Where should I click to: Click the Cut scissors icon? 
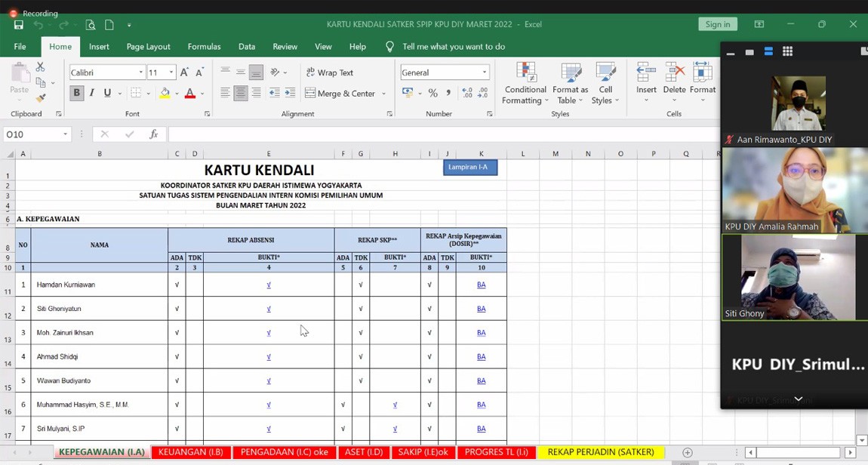[x=41, y=68]
